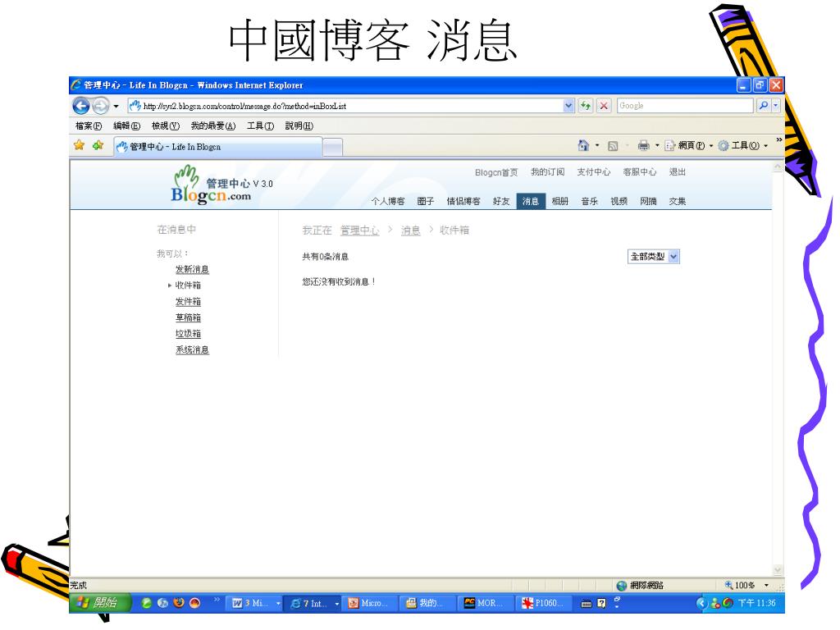Image resolution: width=840 pixels, height=630 pixels.
Task: Open the Word documents taskbar group
Action: (x=256, y=603)
